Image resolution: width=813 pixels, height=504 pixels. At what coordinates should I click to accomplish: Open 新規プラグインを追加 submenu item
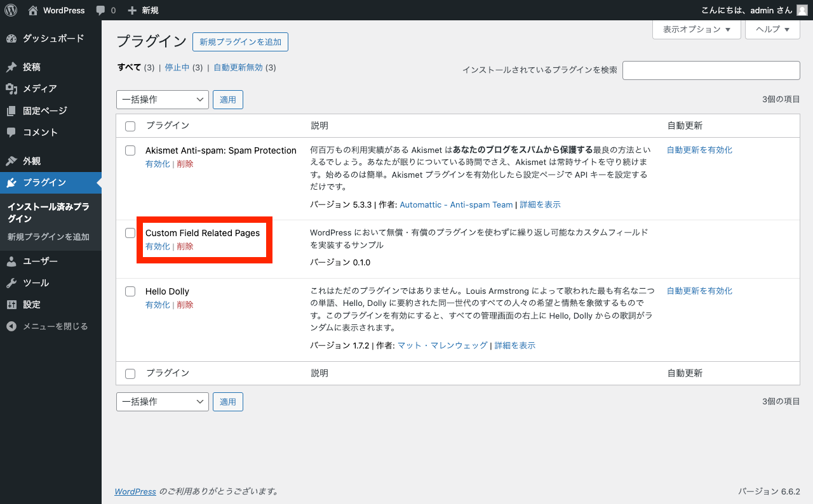tap(48, 237)
